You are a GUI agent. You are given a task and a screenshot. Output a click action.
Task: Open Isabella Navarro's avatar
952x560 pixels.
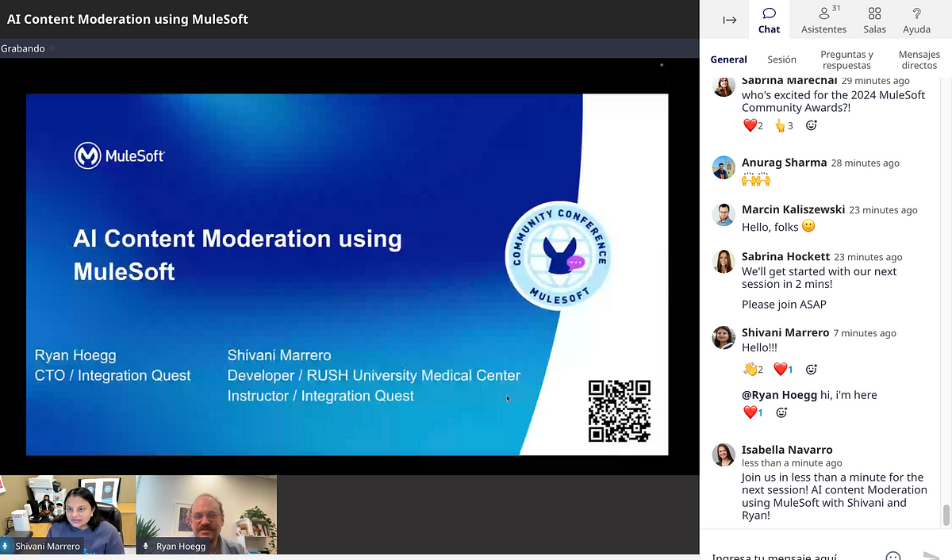pos(724,455)
